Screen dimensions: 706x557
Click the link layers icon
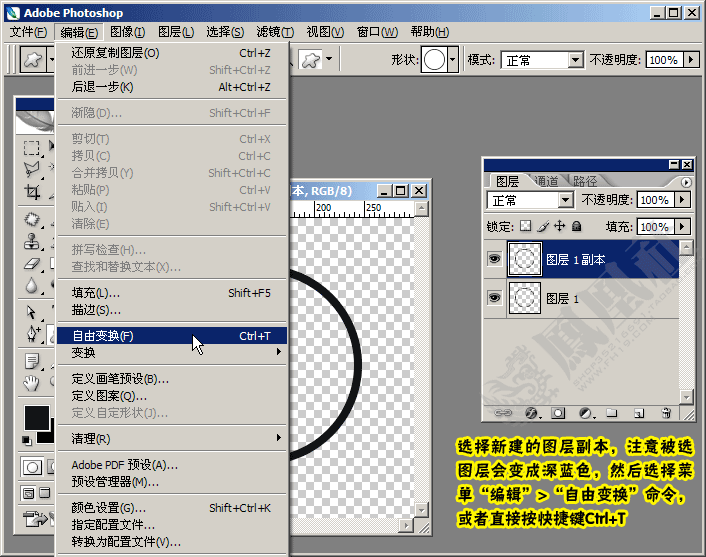pyautogui.click(x=503, y=412)
